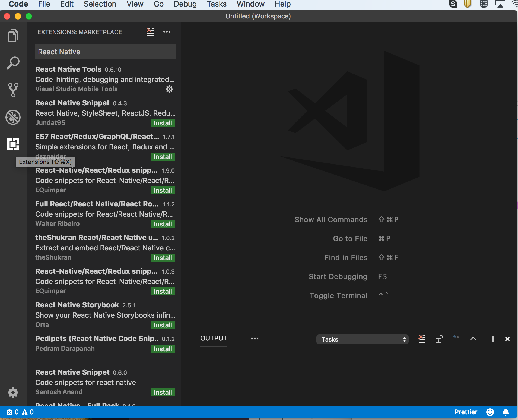Click the React Native search input field

click(x=105, y=52)
